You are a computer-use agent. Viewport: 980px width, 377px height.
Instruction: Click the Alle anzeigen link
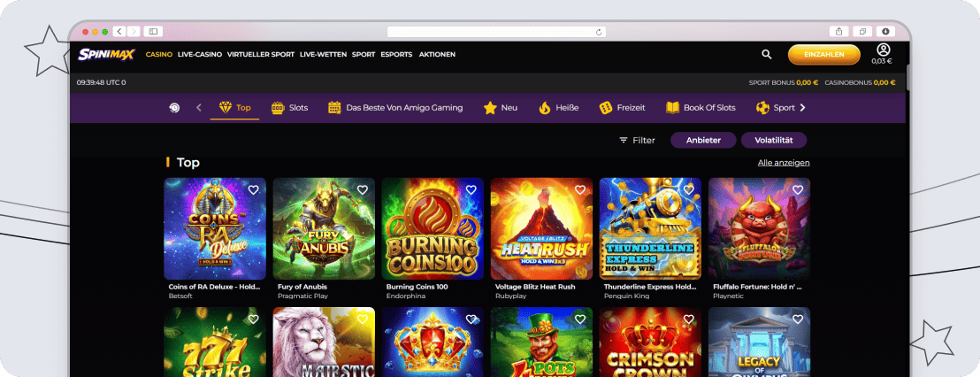784,163
